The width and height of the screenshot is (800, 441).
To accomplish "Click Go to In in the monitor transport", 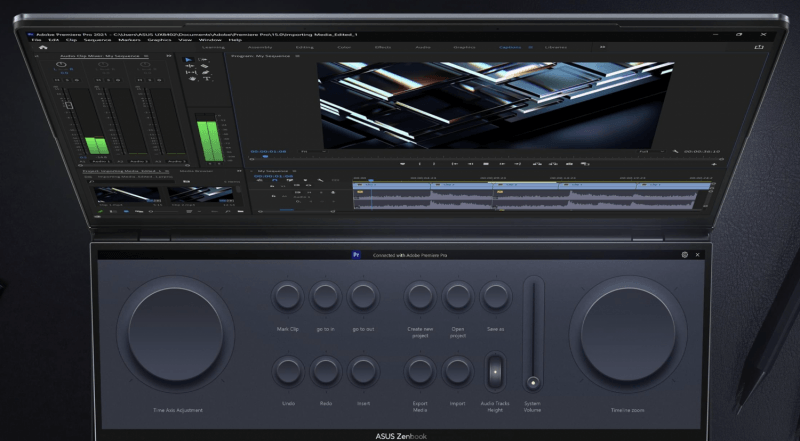I will [455, 164].
